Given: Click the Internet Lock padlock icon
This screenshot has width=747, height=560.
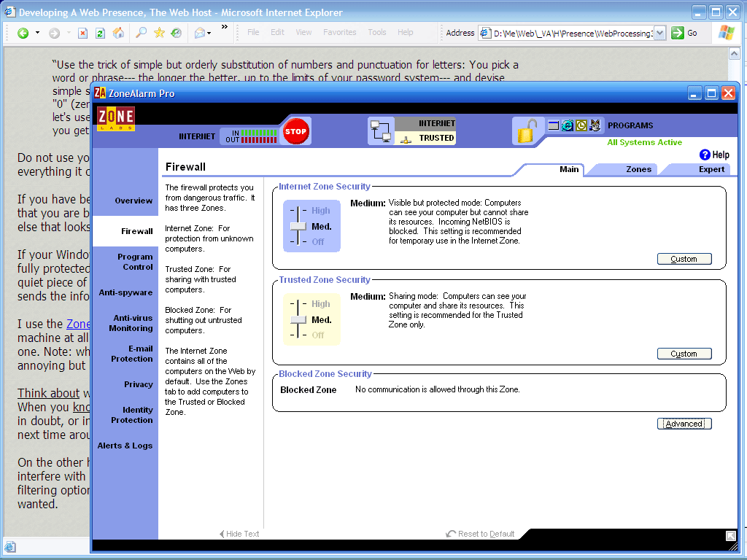Looking at the screenshot, I should point(525,131).
